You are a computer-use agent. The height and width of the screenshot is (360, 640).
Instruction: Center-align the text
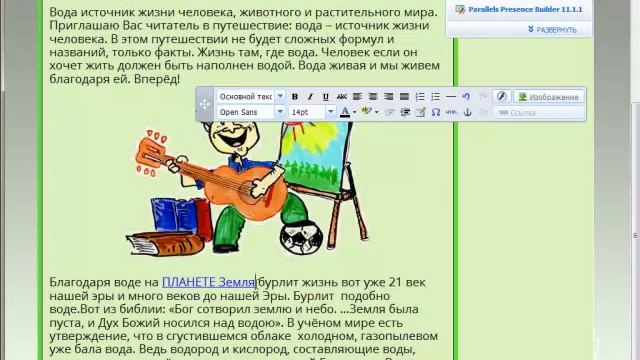pyautogui.click(x=373, y=97)
